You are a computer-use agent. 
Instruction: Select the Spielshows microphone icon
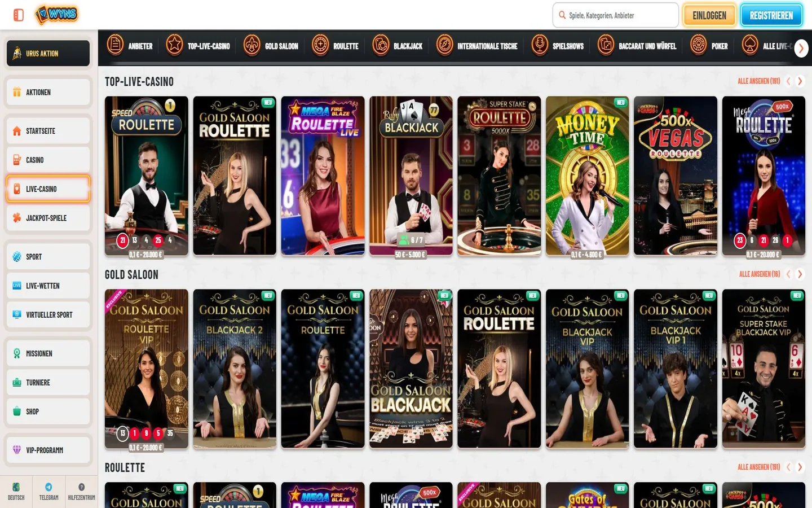tap(540, 44)
